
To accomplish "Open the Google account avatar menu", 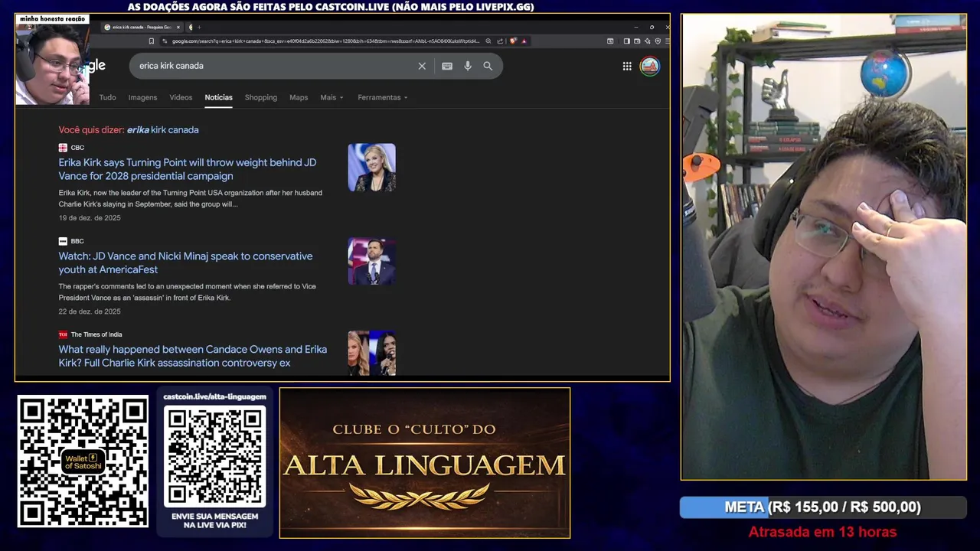I will click(649, 66).
